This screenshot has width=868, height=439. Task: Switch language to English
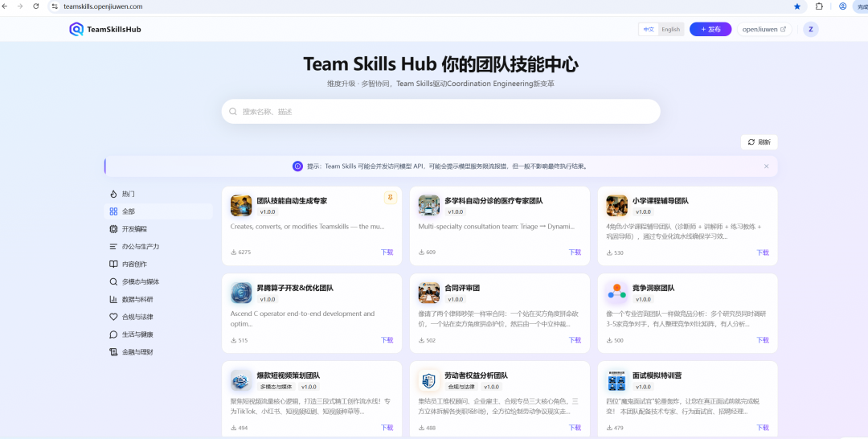pos(671,29)
